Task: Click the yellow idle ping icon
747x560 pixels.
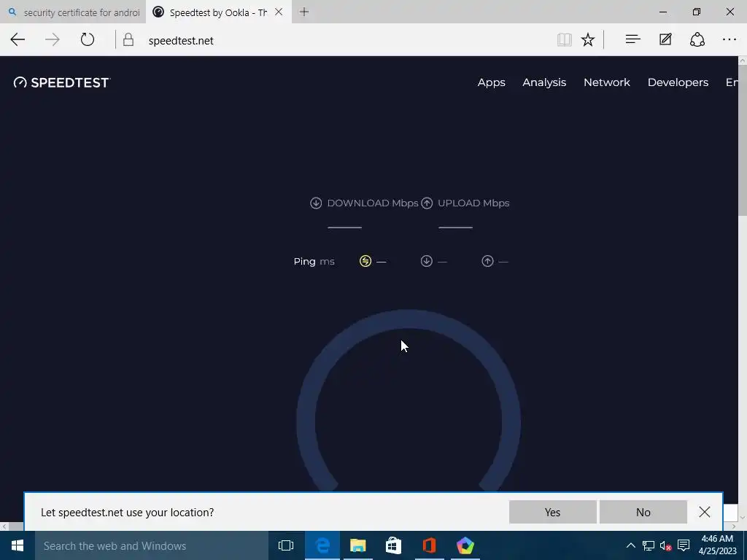Action: 365,261
